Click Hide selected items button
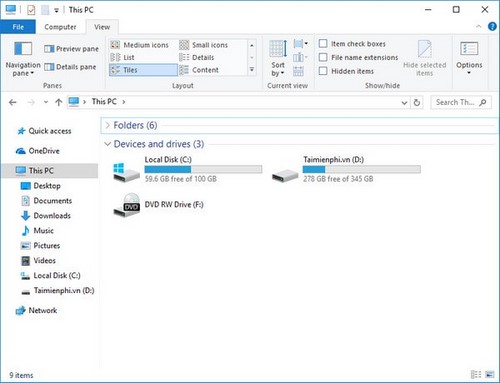 point(424,59)
